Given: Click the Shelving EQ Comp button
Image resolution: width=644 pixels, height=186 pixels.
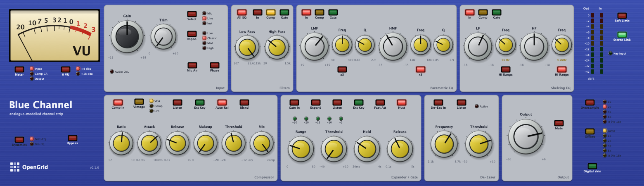Looking at the screenshot, I should coord(483,12).
